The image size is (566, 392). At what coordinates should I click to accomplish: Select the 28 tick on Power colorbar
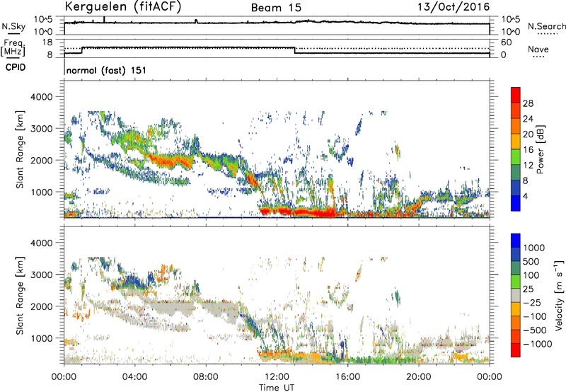(x=528, y=103)
